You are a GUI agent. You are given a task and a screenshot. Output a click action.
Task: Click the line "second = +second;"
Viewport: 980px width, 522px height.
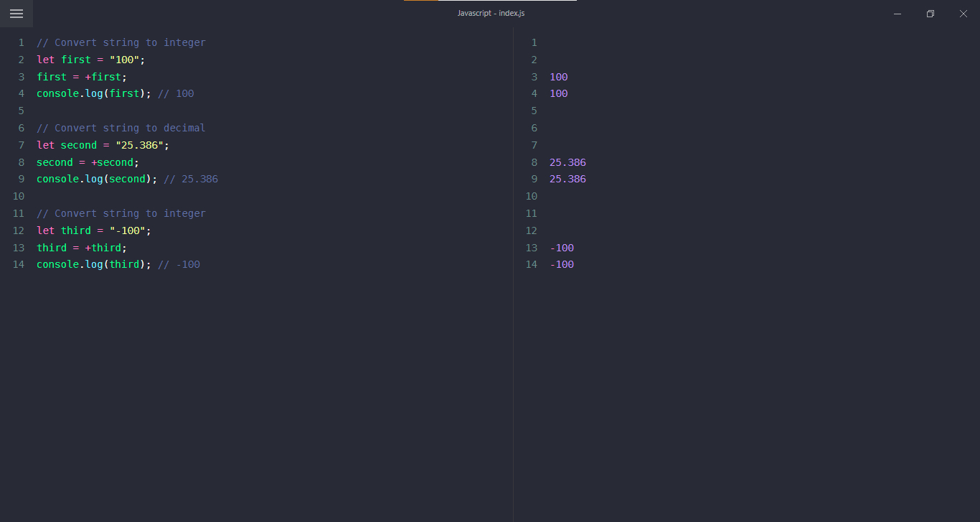(88, 162)
